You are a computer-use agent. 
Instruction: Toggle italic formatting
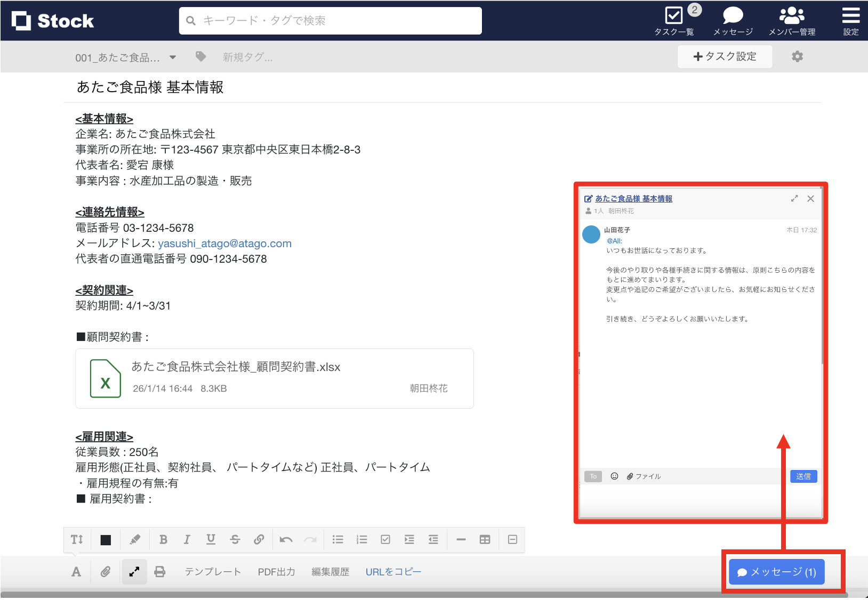click(187, 539)
